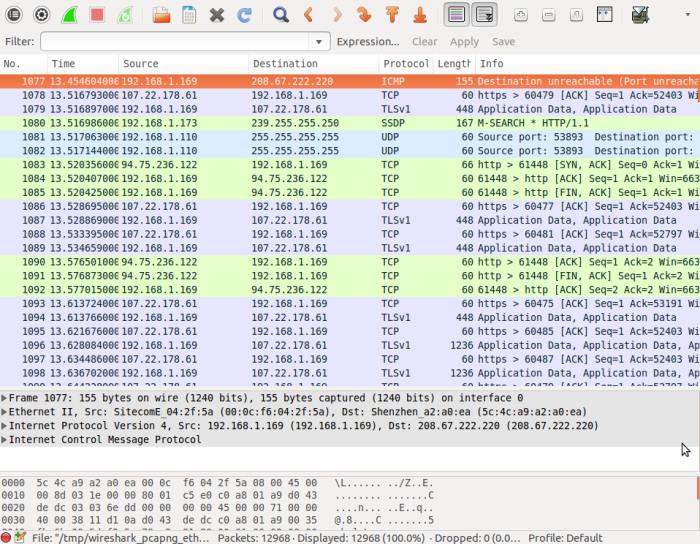Image resolution: width=700 pixels, height=544 pixels.
Task: Select TLSv1 packet 1087
Action: pos(350,220)
